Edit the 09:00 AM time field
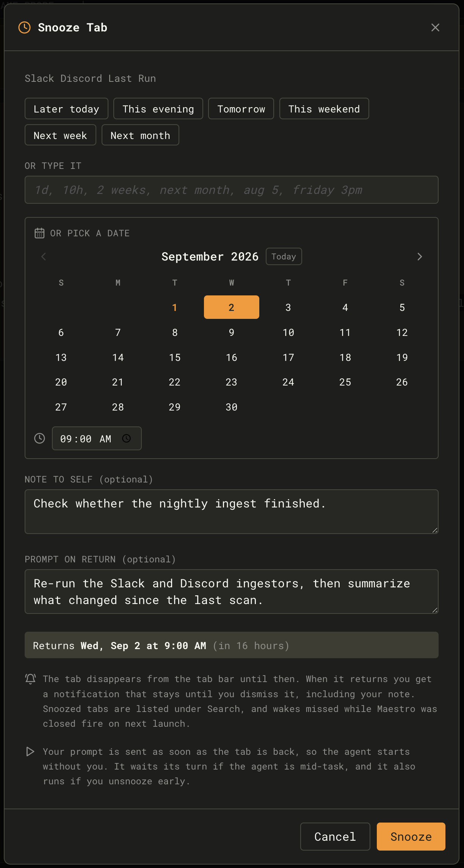This screenshot has width=464, height=868. point(97,438)
